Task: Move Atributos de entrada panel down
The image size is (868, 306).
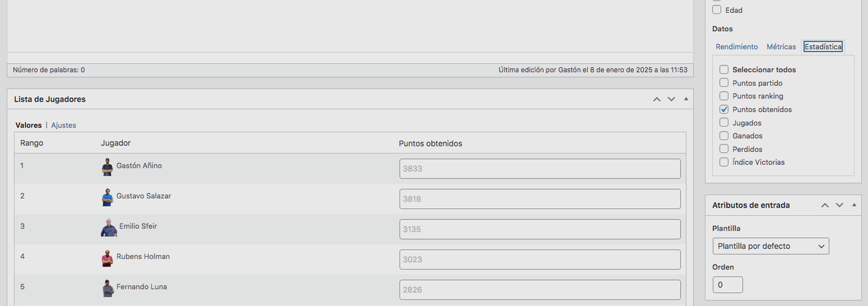Action: pyautogui.click(x=840, y=205)
